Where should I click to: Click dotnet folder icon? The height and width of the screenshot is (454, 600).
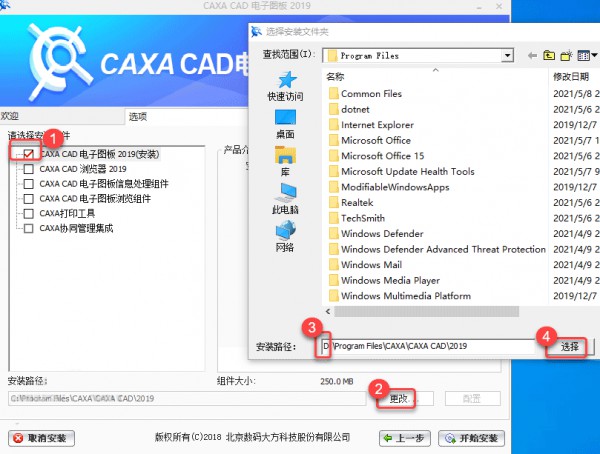pyautogui.click(x=334, y=109)
